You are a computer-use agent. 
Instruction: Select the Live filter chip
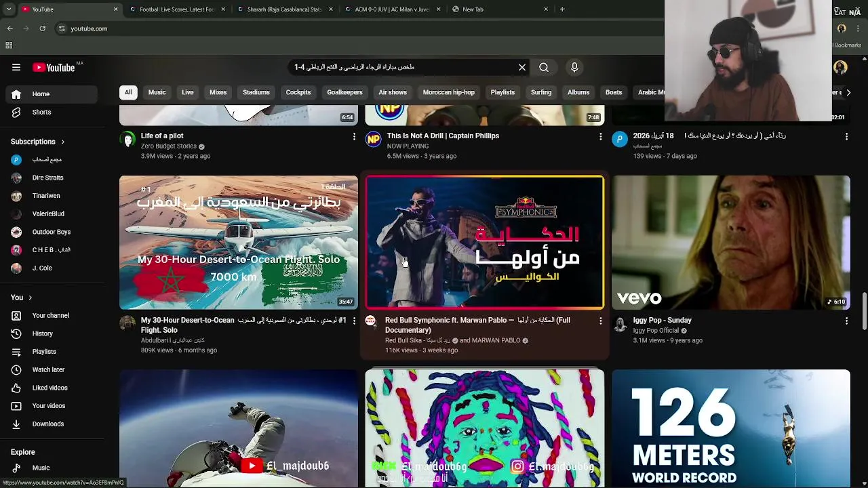pyautogui.click(x=187, y=92)
